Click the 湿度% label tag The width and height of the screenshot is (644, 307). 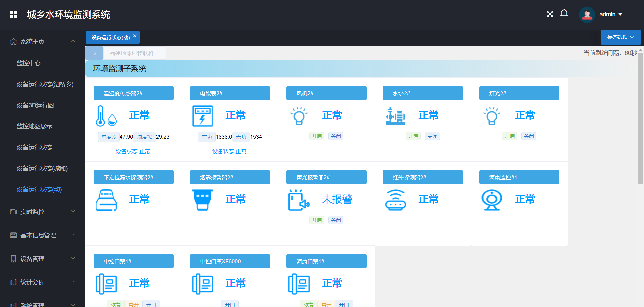108,137
